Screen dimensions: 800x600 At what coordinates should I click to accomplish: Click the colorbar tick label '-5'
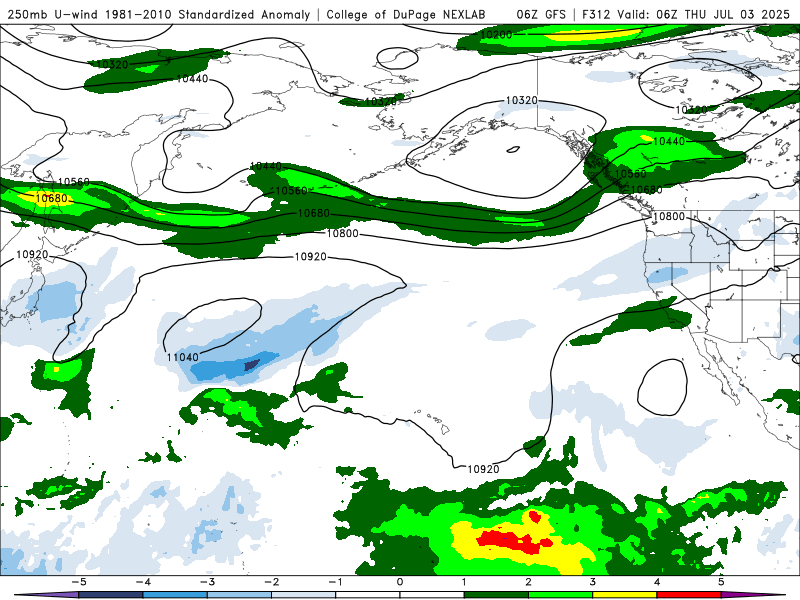tap(79, 582)
